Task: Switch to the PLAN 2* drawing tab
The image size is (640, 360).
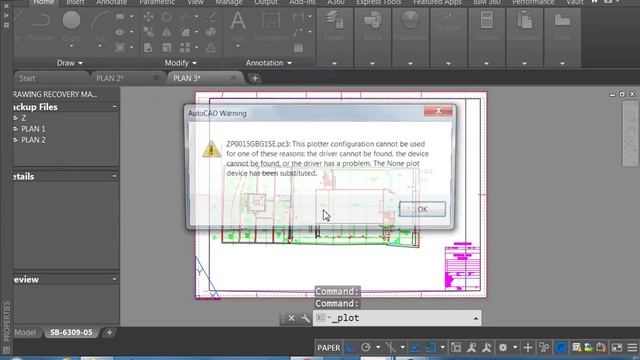Action: [x=109, y=78]
